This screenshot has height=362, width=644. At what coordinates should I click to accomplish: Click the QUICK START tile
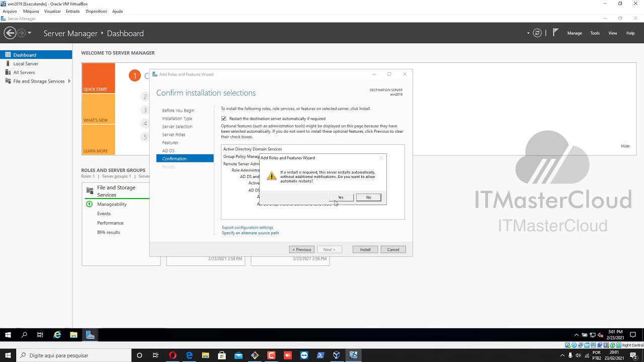[98, 78]
